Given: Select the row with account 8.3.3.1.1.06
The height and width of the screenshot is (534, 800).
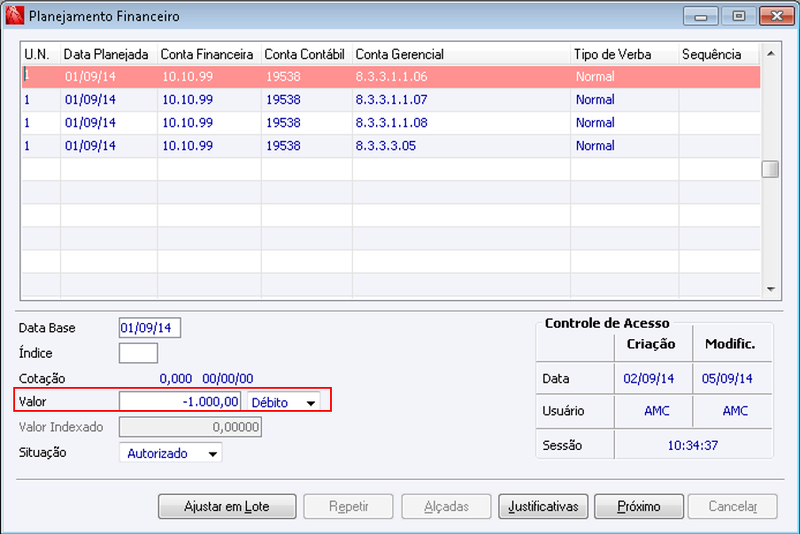Looking at the screenshot, I should tap(391, 77).
